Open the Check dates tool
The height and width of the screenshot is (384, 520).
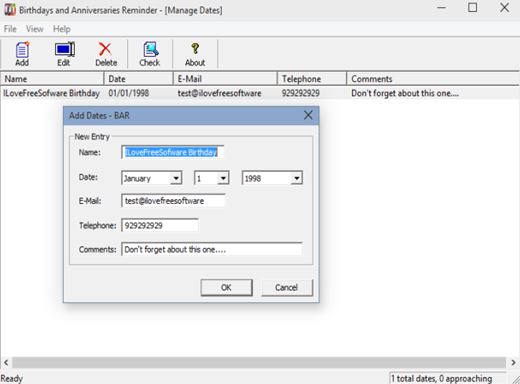150,54
